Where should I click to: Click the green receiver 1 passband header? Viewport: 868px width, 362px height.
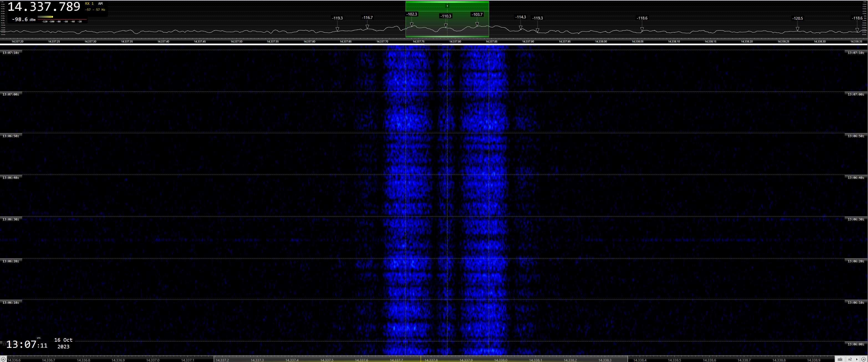[x=447, y=6]
